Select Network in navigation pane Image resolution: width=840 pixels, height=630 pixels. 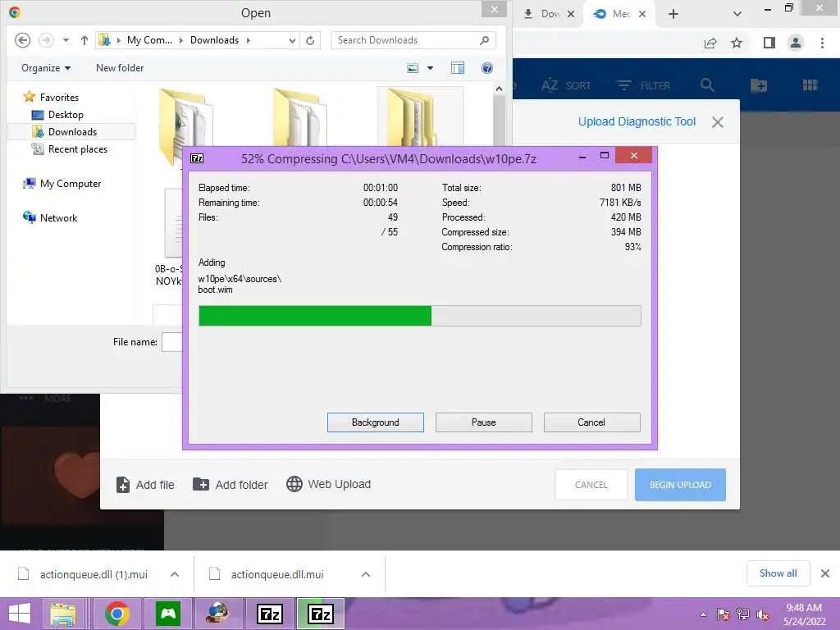pyautogui.click(x=58, y=217)
